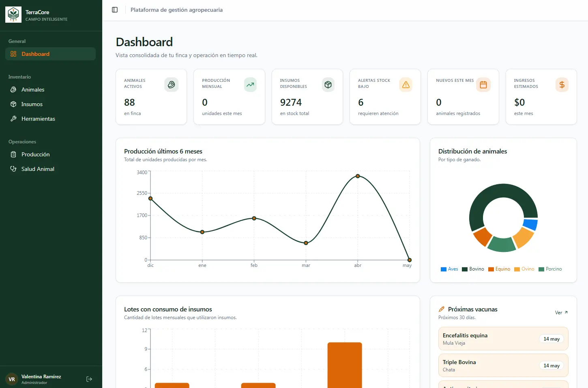
Task: Click the Lotes con consumo de insumos title
Action: [168, 309]
